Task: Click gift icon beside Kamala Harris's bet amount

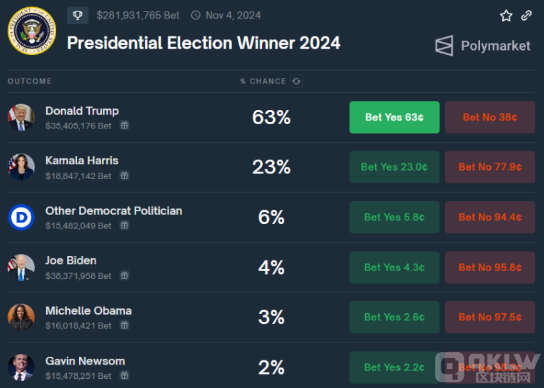Action: pos(124,176)
